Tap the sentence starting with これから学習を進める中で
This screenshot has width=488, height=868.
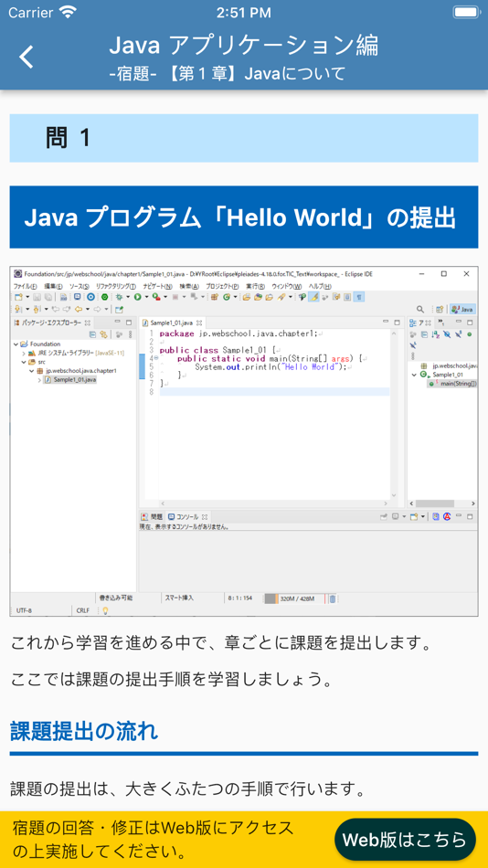click(221, 643)
